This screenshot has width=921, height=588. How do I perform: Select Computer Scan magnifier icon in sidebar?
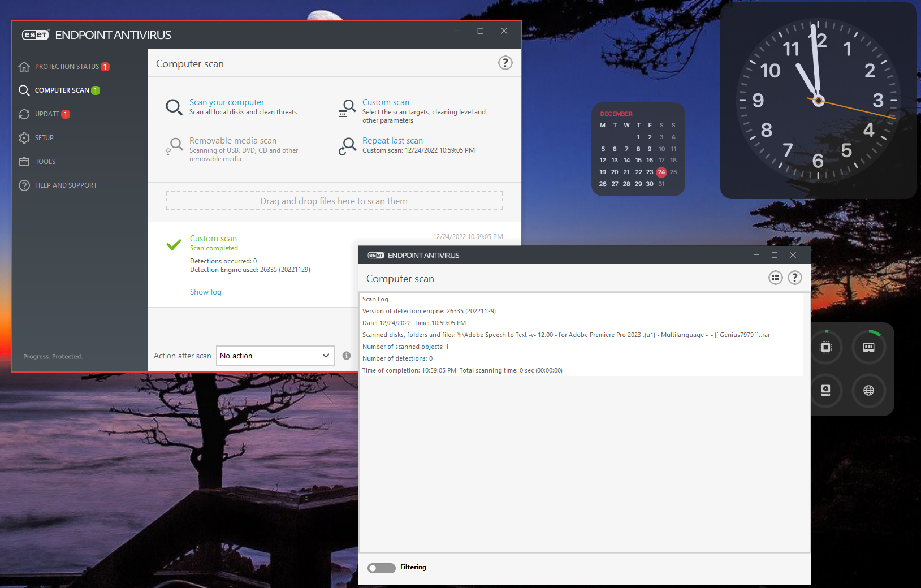(x=24, y=90)
